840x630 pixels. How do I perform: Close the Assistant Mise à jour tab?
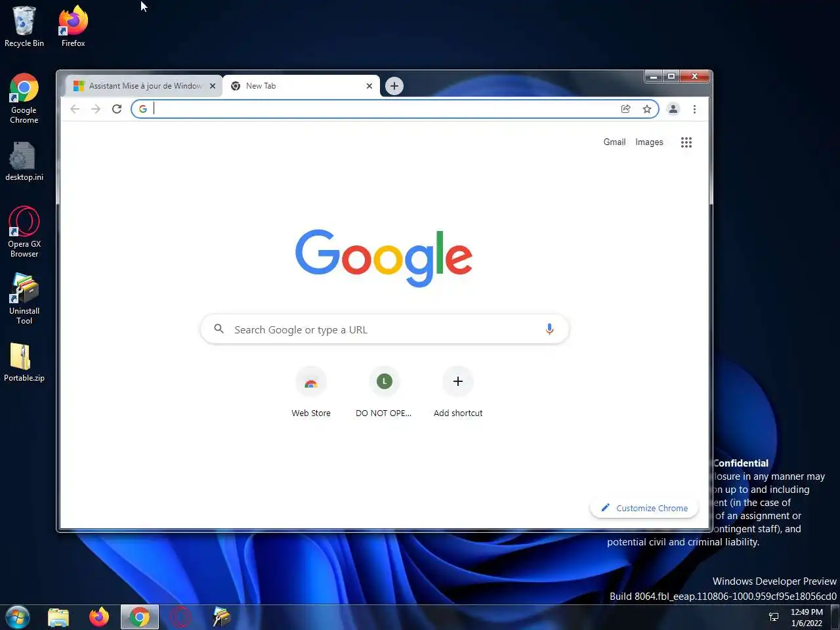click(213, 86)
